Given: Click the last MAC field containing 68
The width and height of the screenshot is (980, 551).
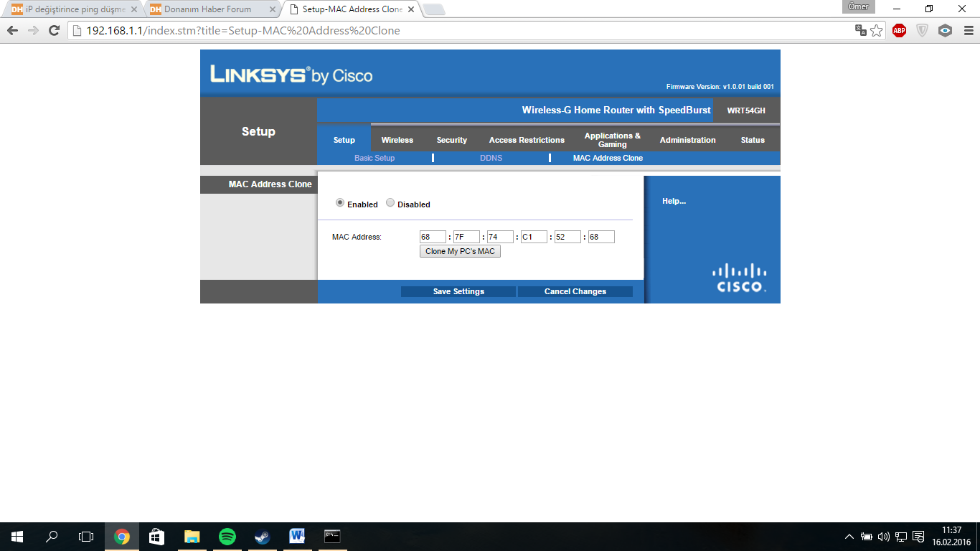Looking at the screenshot, I should (x=601, y=237).
